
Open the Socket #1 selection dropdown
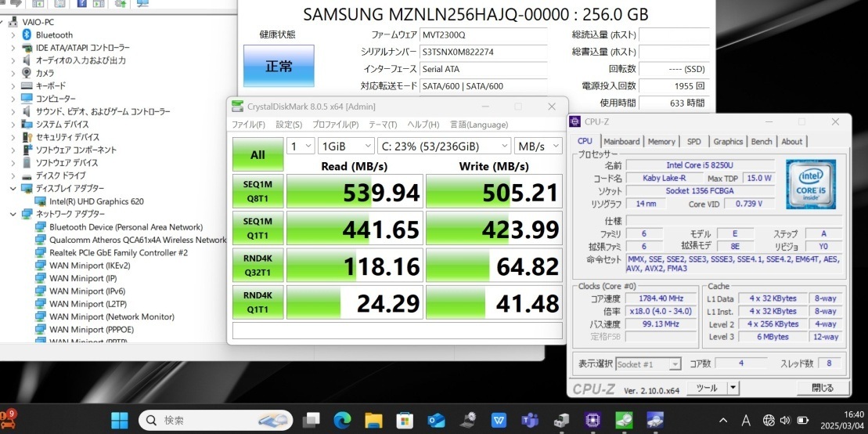[x=648, y=364]
